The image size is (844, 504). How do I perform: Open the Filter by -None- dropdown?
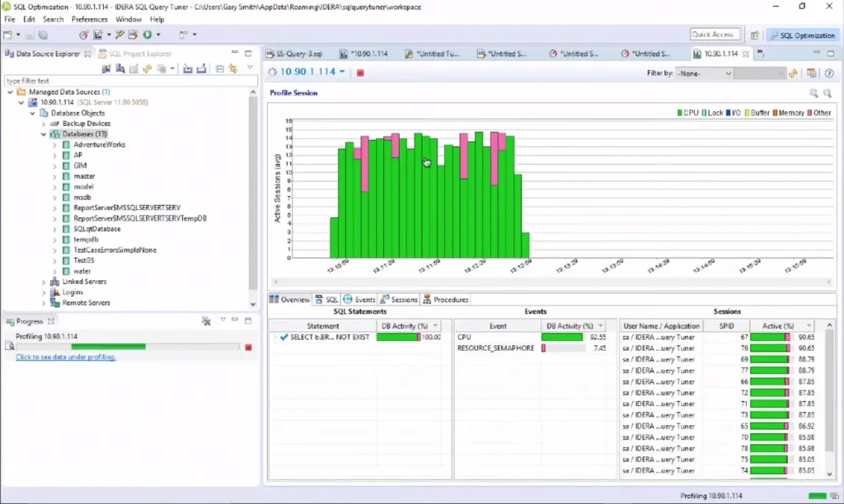[x=704, y=73]
